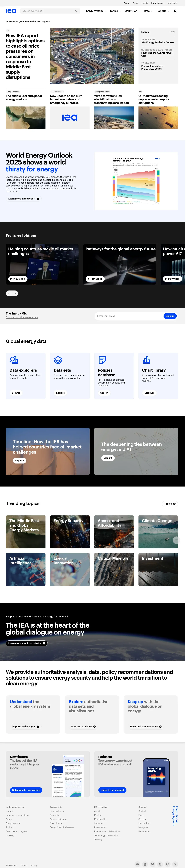The height and width of the screenshot is (868, 186).
Task: Open the user account icon
Action: (x=176, y=11)
